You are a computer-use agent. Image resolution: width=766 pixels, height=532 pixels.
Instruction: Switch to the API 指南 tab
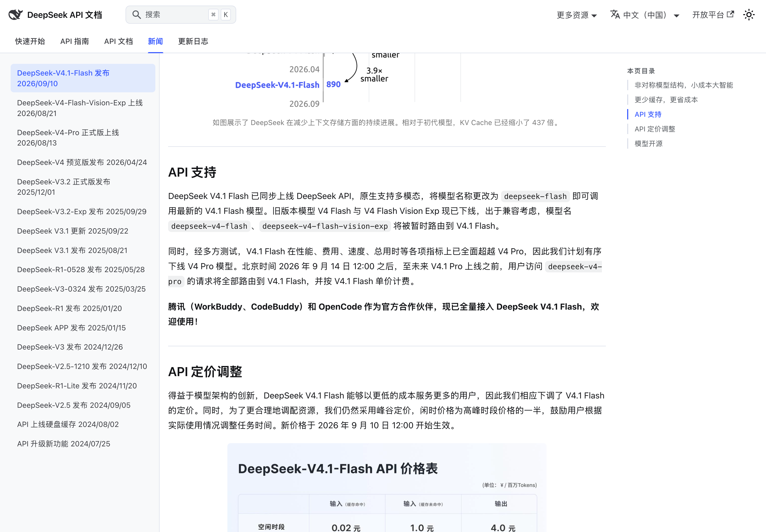coord(75,41)
